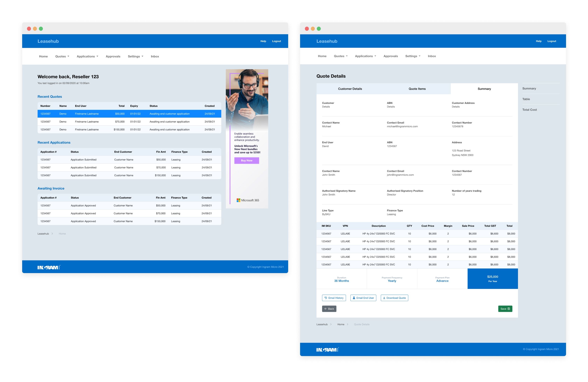Switch to the Quote Items tab

[417, 89]
